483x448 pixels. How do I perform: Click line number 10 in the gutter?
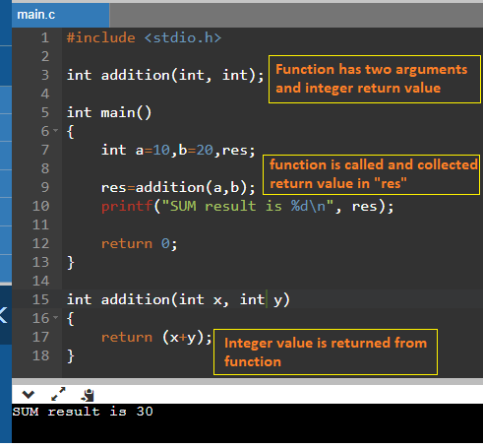tap(41, 206)
